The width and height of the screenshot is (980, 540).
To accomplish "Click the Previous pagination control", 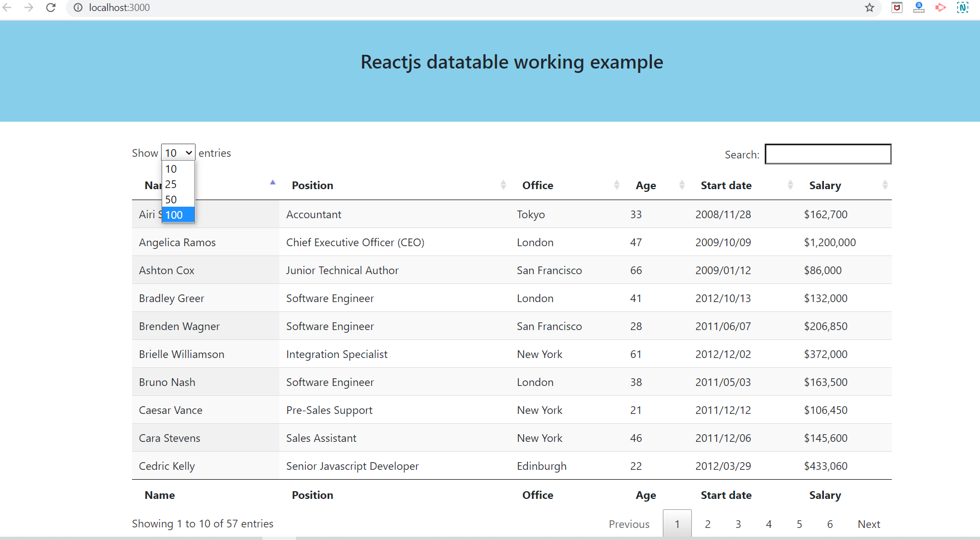I will pyautogui.click(x=629, y=524).
